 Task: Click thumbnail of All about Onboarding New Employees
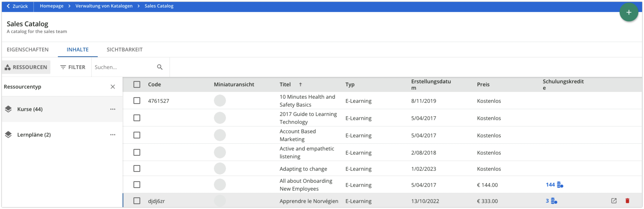[220, 185]
